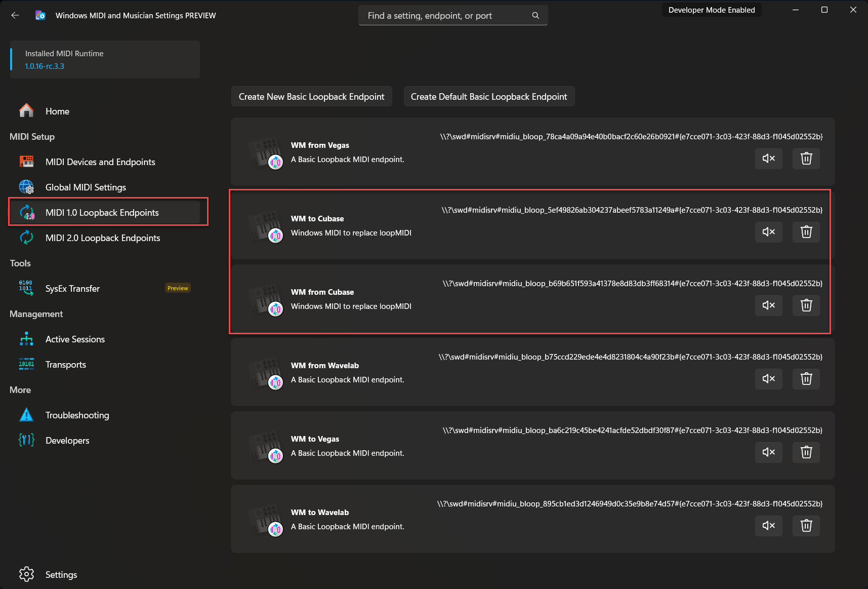Click the Developers braces icon
This screenshot has height=589, width=868.
[26, 440]
